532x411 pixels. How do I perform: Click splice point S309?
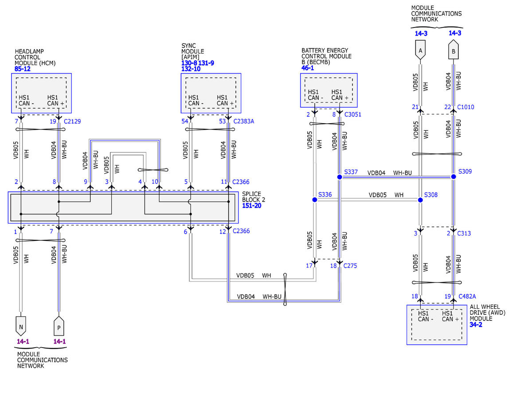[x=454, y=176]
